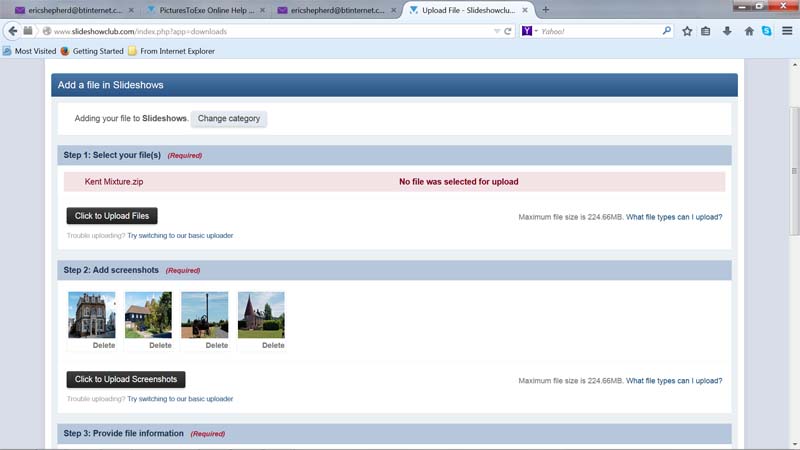This screenshot has height=450, width=800.
Task: Expand the URL history dropdown arrow
Action: pyautogui.click(x=497, y=31)
